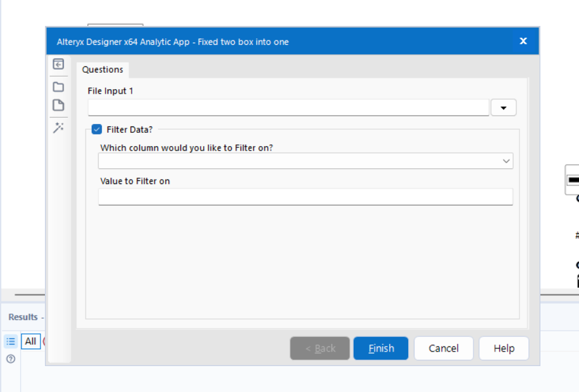Click the Cancel button
579x392 pixels.
pos(444,348)
